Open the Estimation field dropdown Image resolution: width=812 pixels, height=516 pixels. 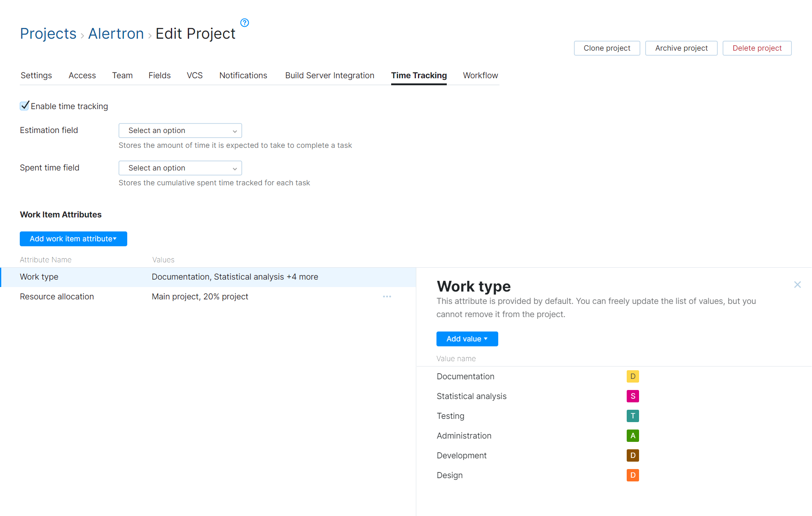click(180, 130)
